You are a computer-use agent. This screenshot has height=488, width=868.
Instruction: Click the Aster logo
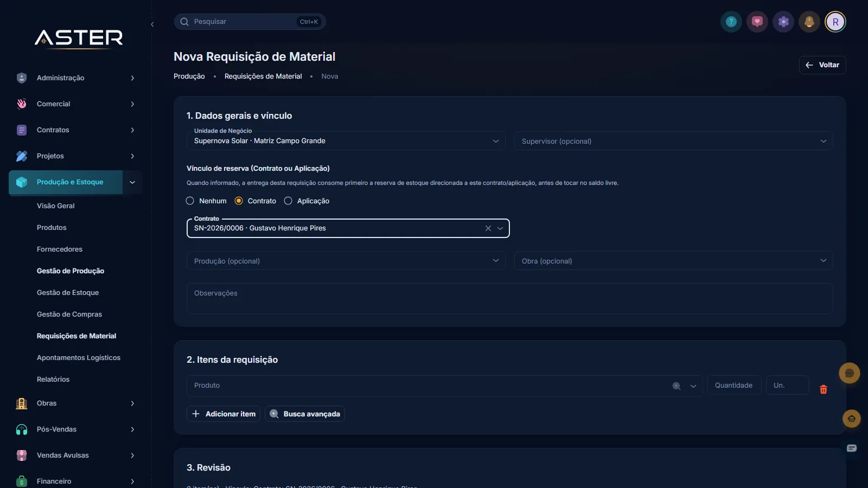pos(79,38)
